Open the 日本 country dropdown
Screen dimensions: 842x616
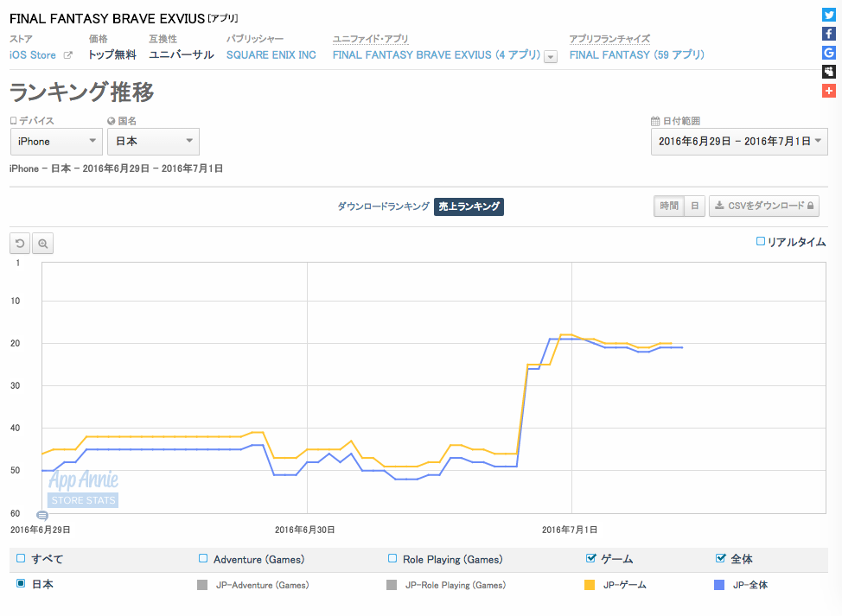tap(154, 142)
